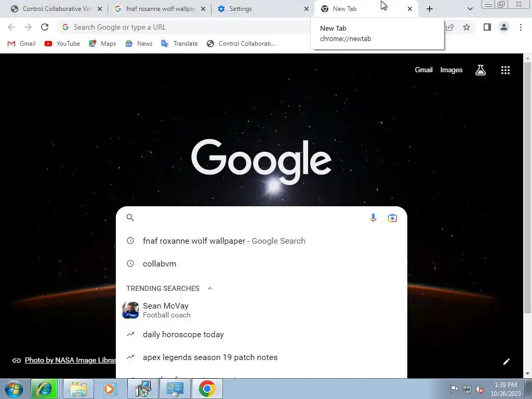Open the Action Center flag icon

(454, 389)
